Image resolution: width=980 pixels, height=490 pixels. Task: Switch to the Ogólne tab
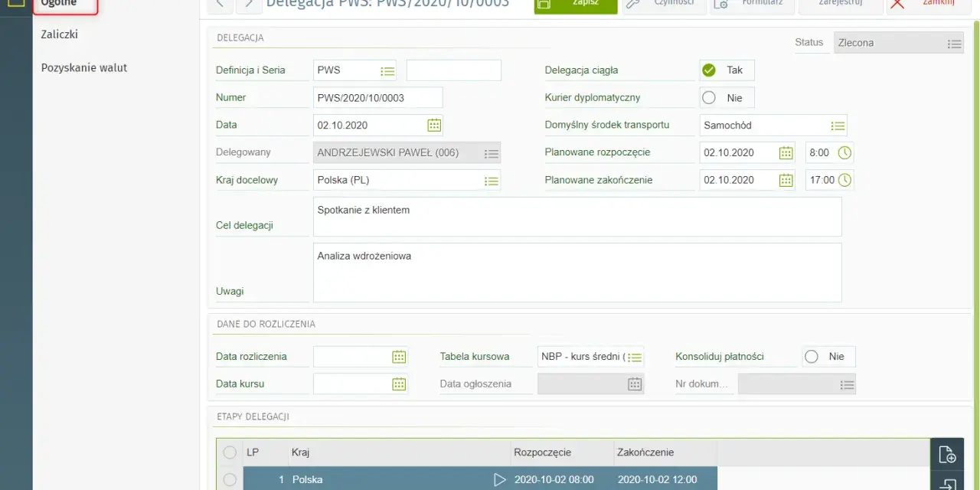[x=66, y=5]
